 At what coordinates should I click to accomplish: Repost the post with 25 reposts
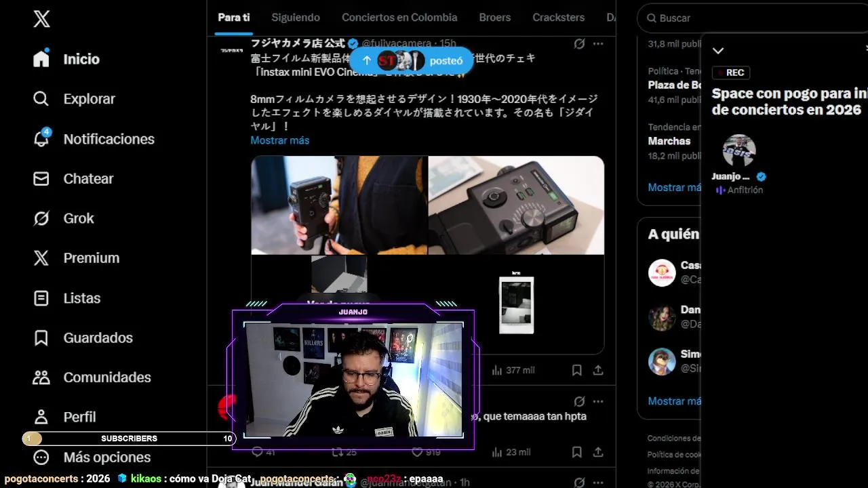[x=344, y=452]
